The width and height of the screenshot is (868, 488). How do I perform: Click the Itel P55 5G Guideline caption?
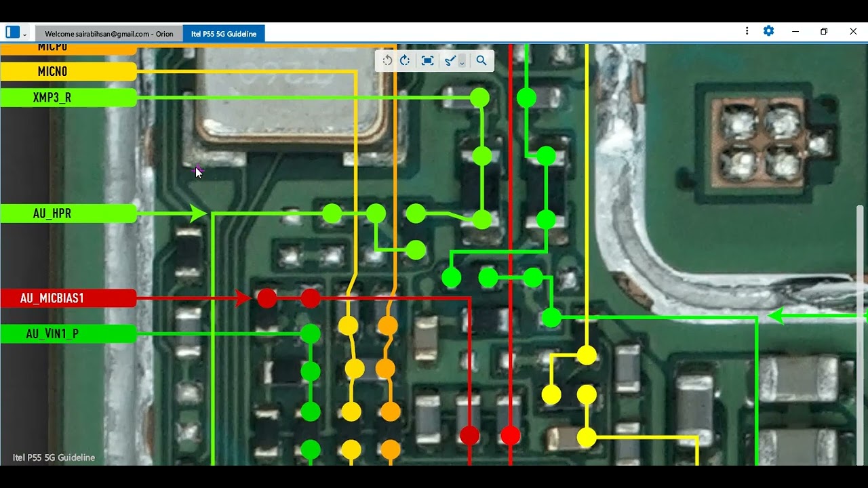[x=54, y=457]
